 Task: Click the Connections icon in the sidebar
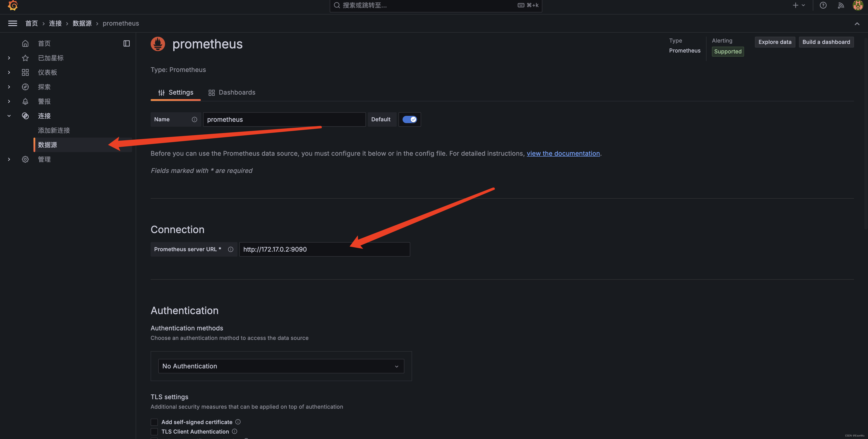click(x=25, y=116)
